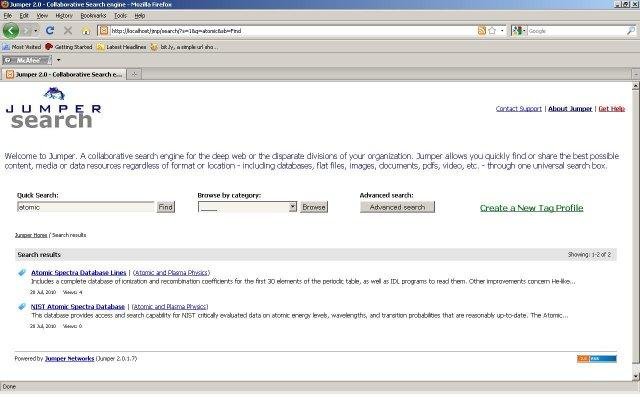Click the Advanced search button

pos(397,207)
